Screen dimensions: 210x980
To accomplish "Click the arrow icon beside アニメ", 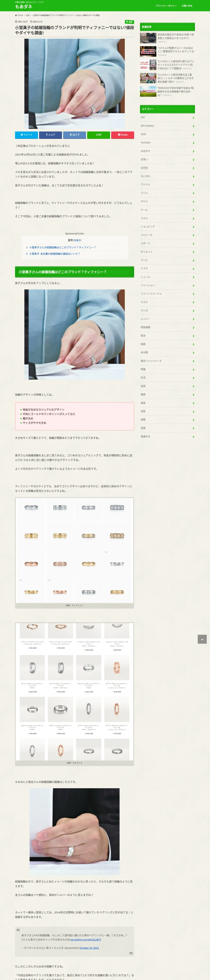I will pos(194,193).
